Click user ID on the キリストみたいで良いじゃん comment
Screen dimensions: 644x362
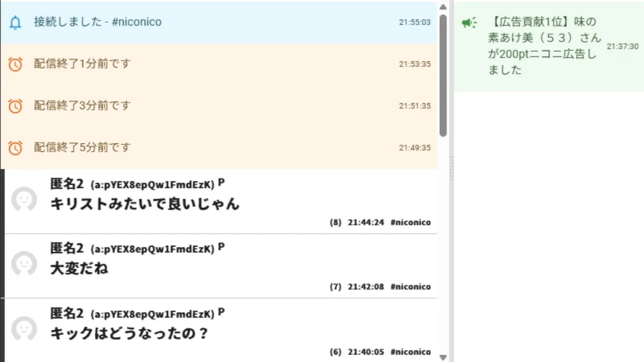(x=152, y=185)
